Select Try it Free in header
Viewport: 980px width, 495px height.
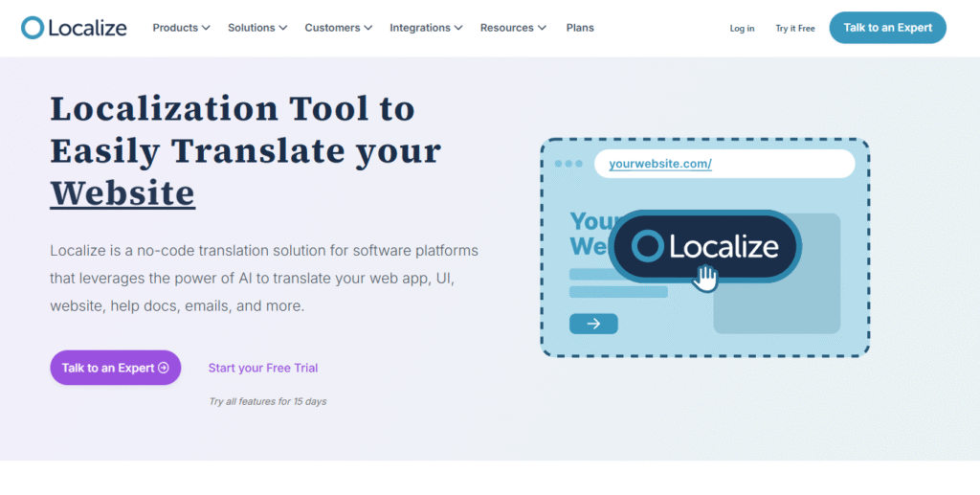(x=795, y=29)
